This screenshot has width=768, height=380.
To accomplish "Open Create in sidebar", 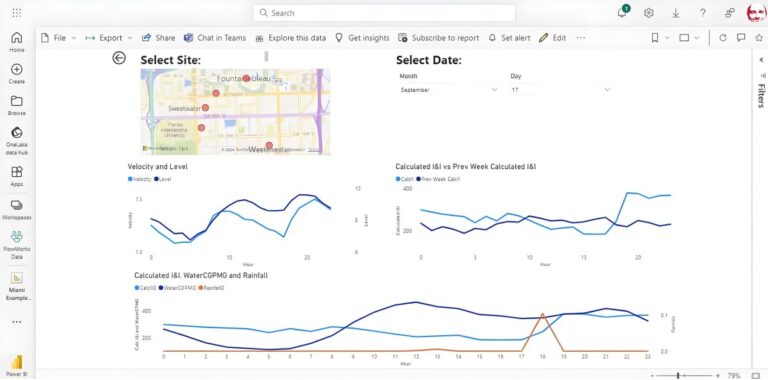I will click(17, 73).
